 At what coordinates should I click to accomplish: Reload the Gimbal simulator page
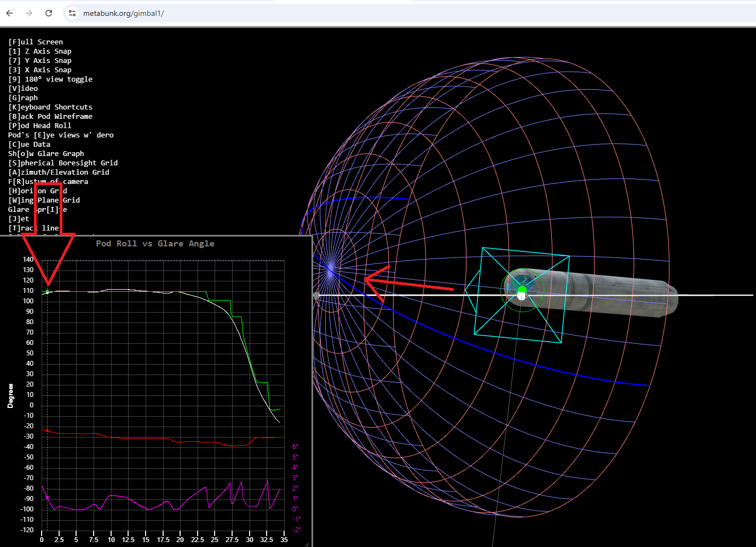(48, 13)
